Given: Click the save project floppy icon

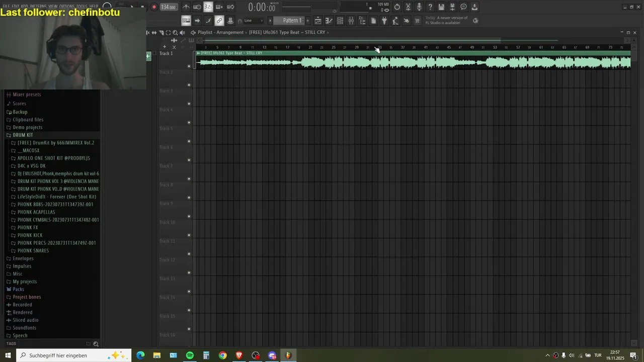Looking at the screenshot, I should [x=441, y=7].
